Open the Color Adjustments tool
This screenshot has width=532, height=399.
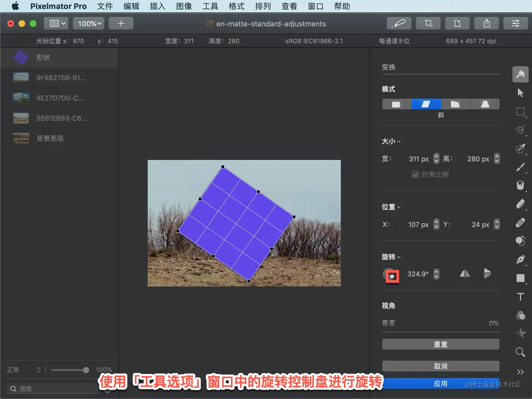point(520,315)
